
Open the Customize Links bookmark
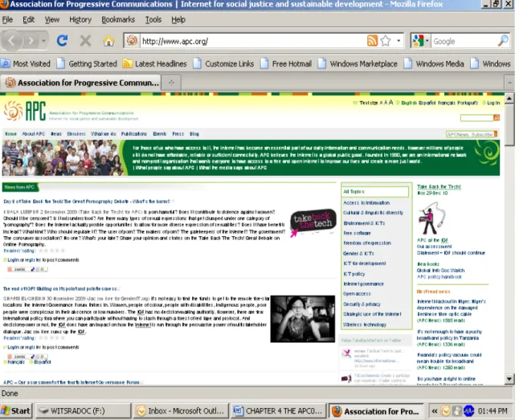(x=223, y=63)
